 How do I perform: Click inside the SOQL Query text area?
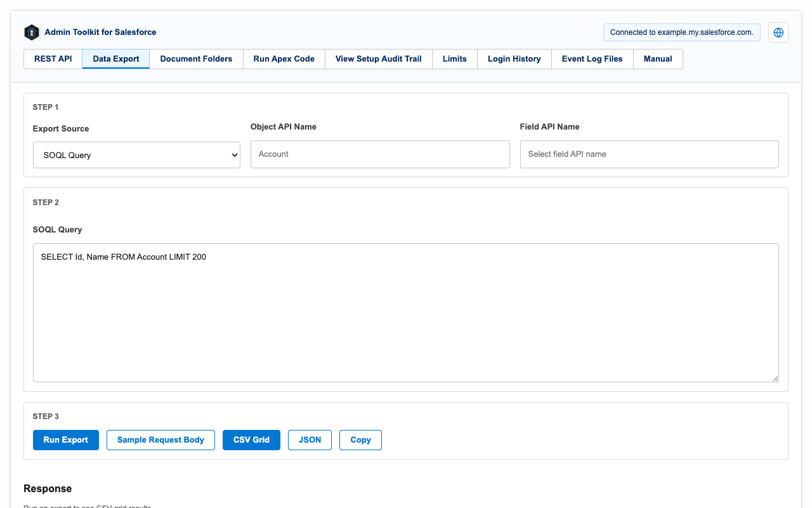tap(406, 312)
